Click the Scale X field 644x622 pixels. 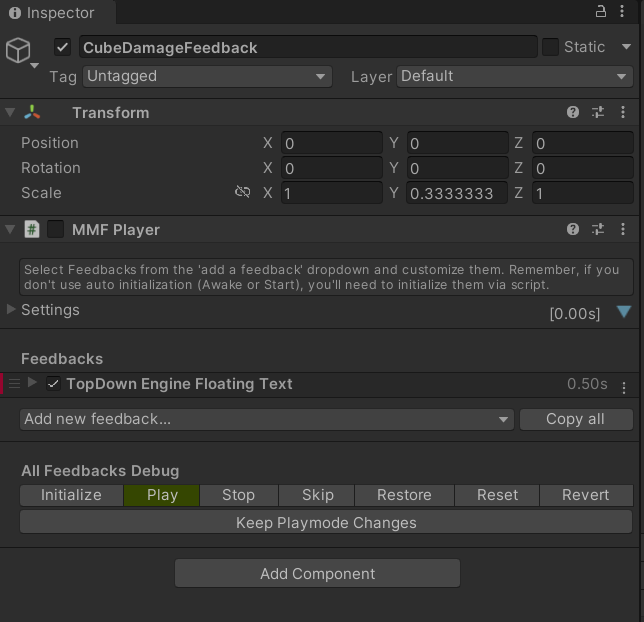tap(332, 194)
